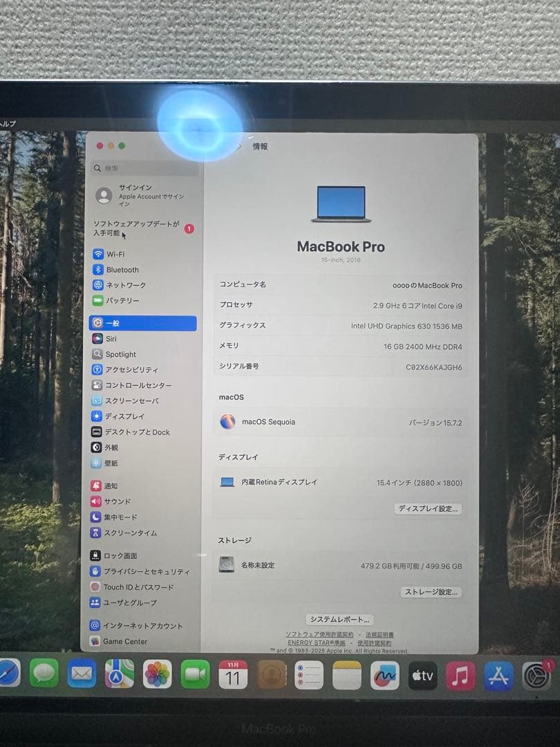This screenshot has width=560, height=747.
Task: Open Wi-Fi settings in sidebar
Action: pyautogui.click(x=109, y=254)
